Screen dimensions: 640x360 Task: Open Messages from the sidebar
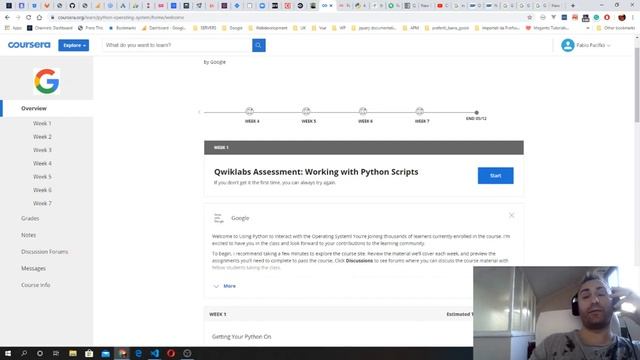coord(33,269)
